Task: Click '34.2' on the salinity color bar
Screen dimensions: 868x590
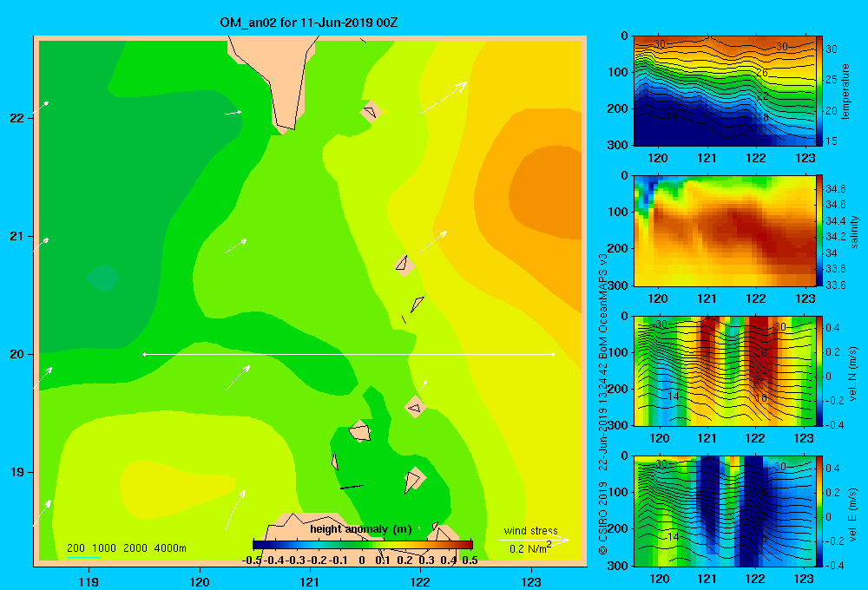Action: (x=835, y=237)
